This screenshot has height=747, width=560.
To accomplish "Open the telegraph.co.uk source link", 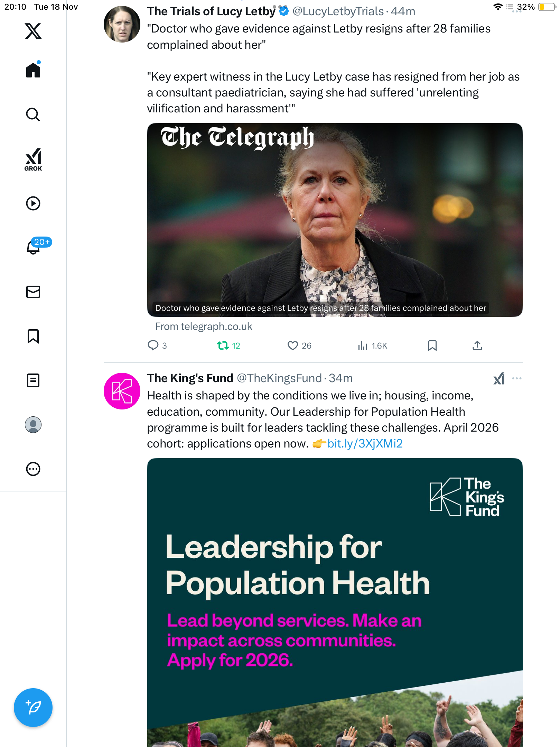I will pos(204,326).
